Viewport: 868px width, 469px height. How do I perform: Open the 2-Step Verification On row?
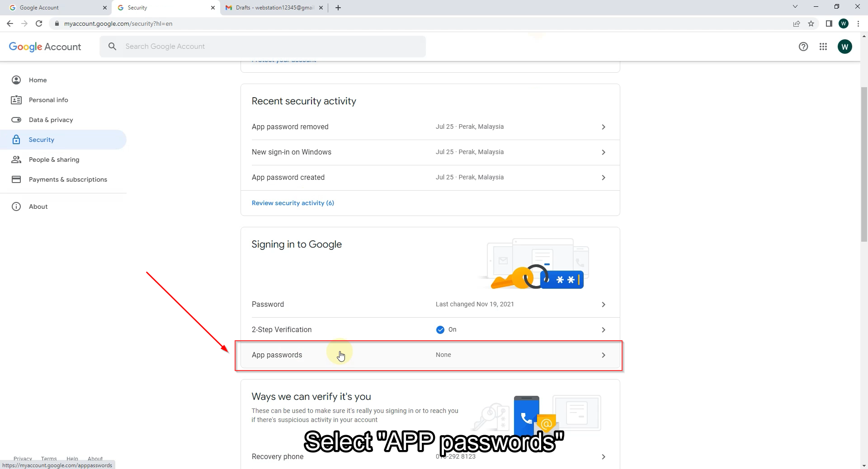430,330
